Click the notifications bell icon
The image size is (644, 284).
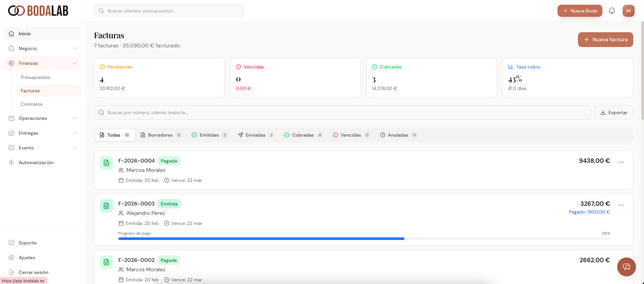(611, 11)
